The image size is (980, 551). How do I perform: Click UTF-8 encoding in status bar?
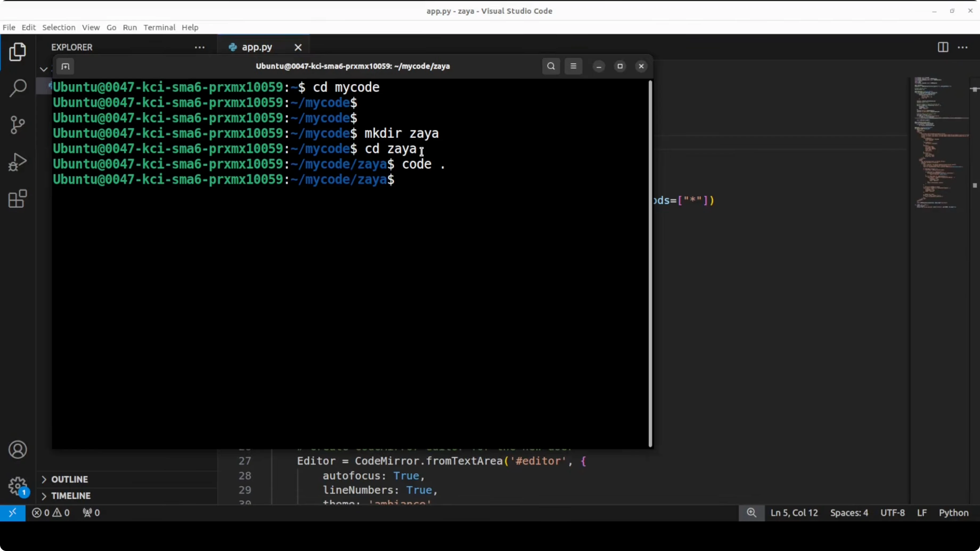point(892,513)
